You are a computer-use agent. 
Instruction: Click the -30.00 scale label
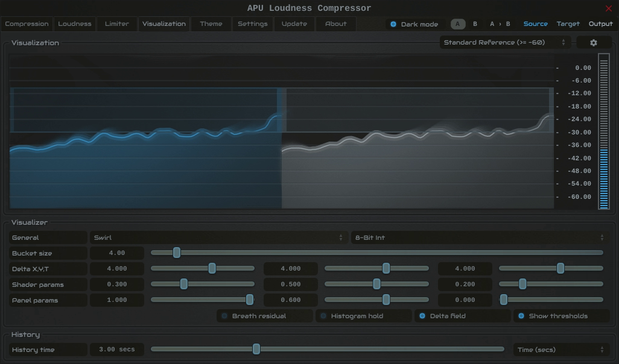pyautogui.click(x=579, y=132)
